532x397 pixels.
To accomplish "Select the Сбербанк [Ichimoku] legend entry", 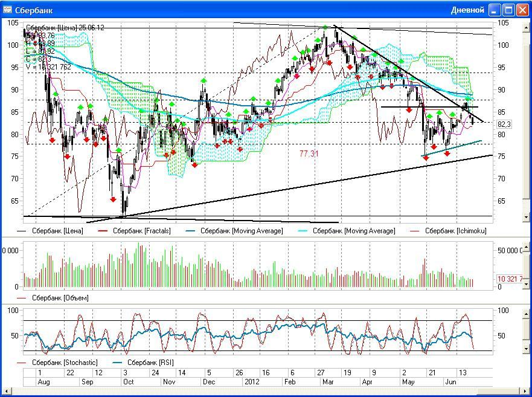I will [x=449, y=231].
